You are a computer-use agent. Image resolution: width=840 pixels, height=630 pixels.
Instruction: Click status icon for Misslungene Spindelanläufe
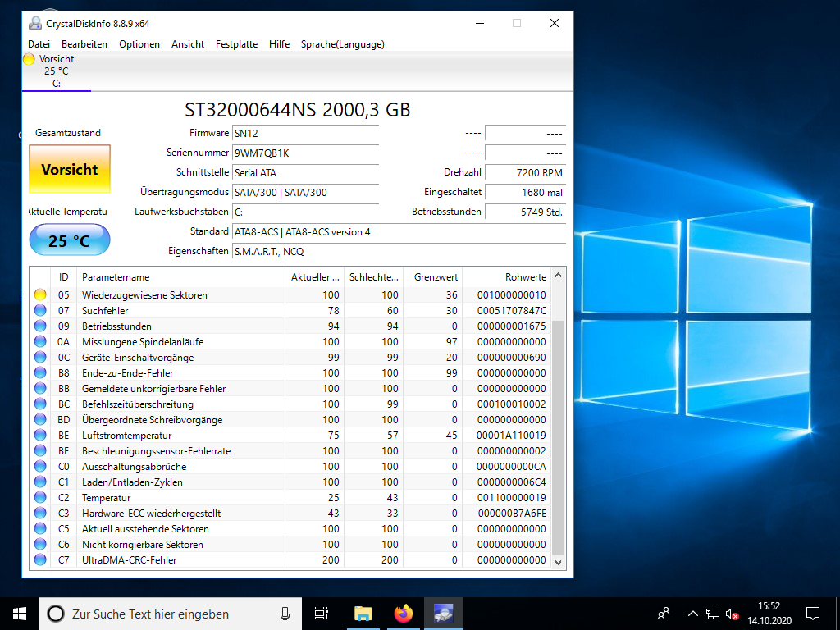(40, 341)
